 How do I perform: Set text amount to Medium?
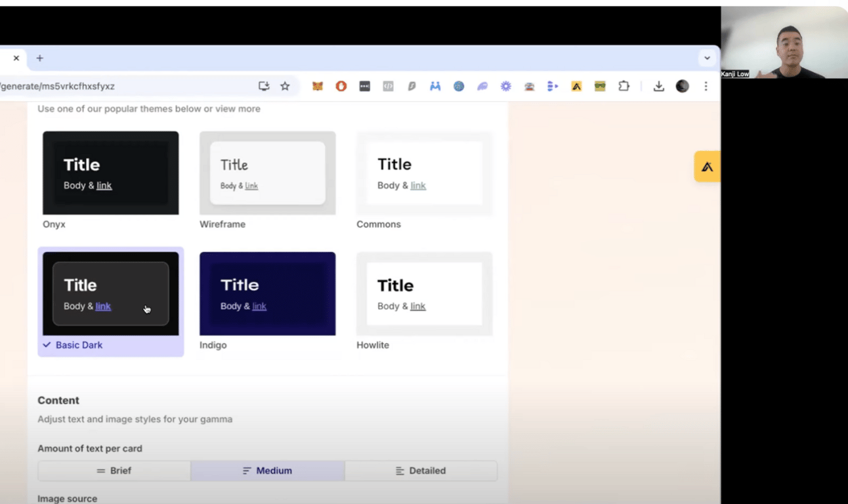pyautogui.click(x=268, y=471)
